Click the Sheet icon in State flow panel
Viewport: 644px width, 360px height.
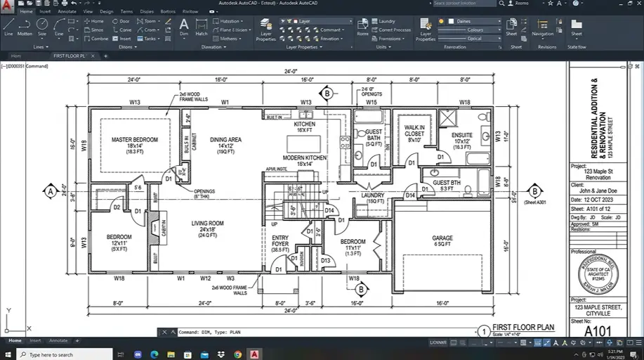click(x=577, y=27)
